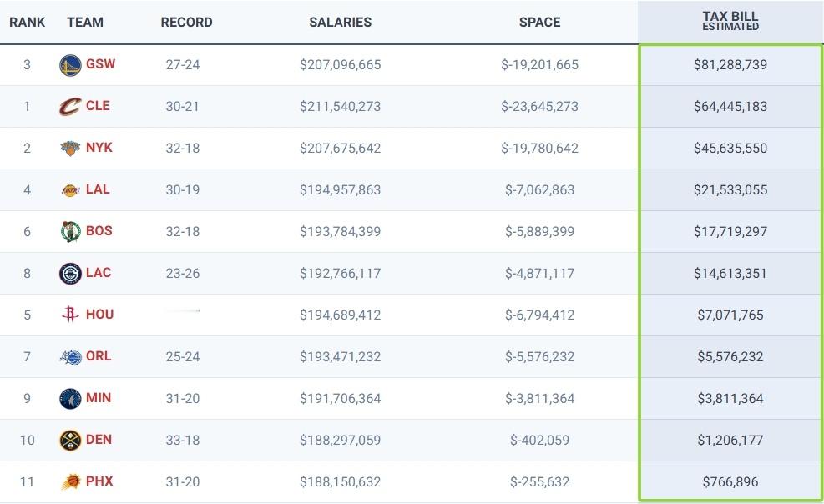The image size is (824, 504).
Task: Click HOU salaries value $194,689,412
Action: (340, 315)
